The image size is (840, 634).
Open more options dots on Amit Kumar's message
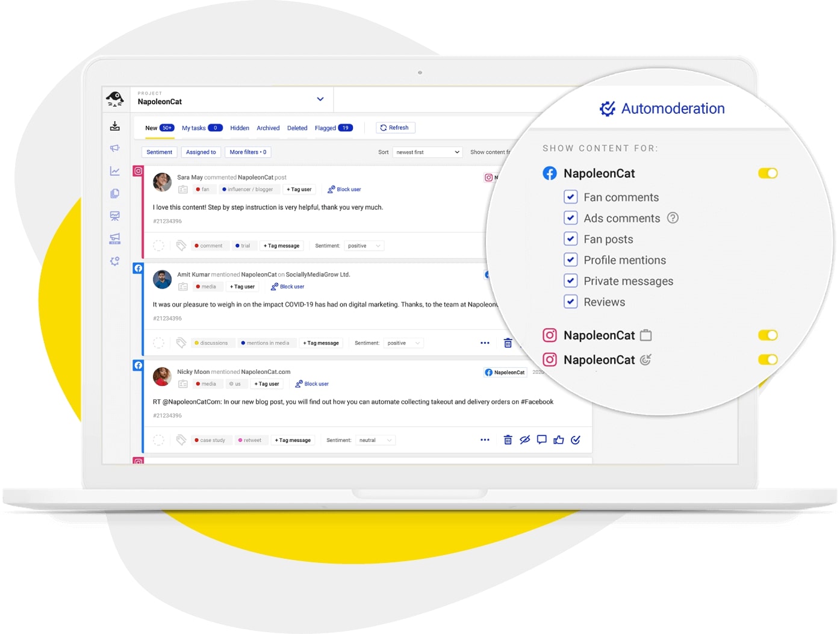click(485, 343)
